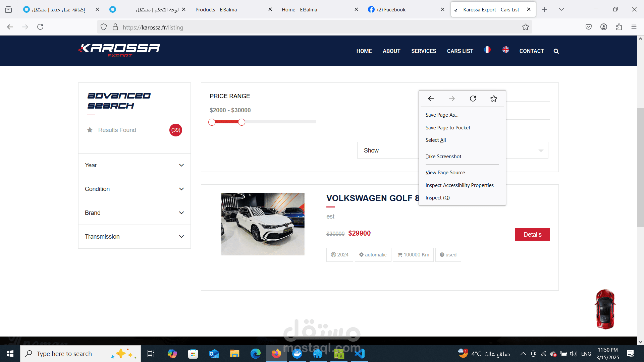Click the red car scroll-to-top icon
Viewport: 644px width, 362px height.
click(x=605, y=309)
